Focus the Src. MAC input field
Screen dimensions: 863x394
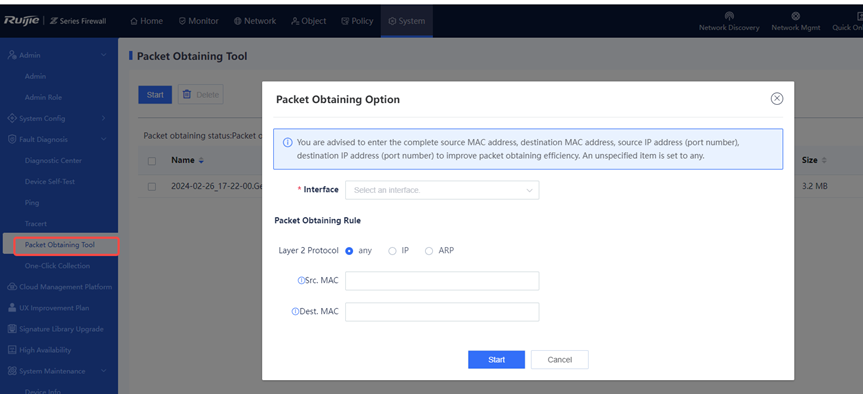[442, 281]
